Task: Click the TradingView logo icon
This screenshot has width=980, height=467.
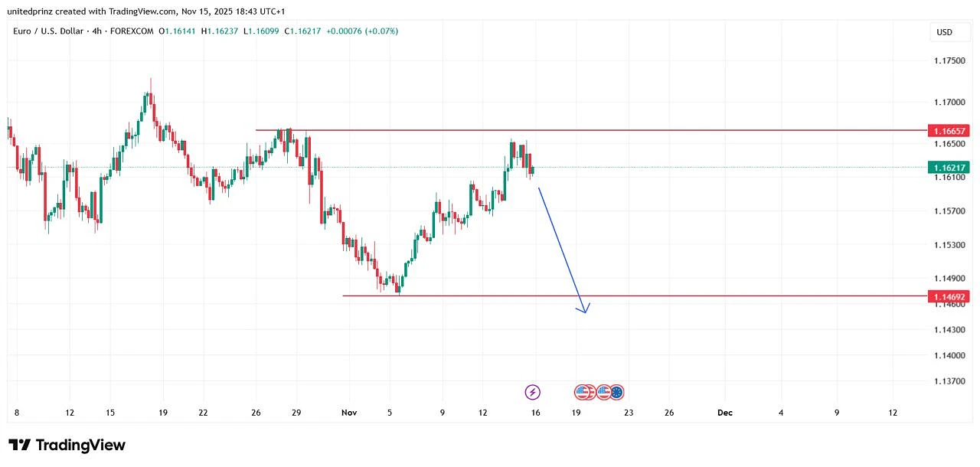Action: tap(19, 445)
